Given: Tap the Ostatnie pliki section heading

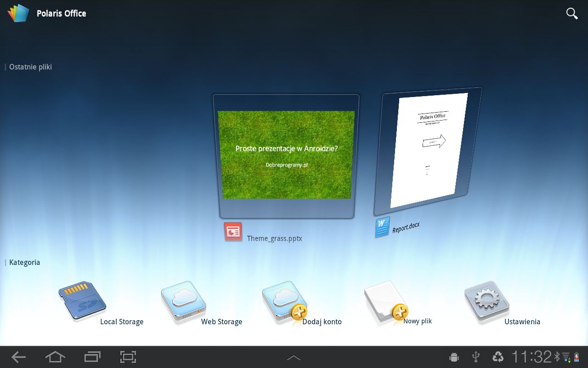Looking at the screenshot, I should (30, 67).
